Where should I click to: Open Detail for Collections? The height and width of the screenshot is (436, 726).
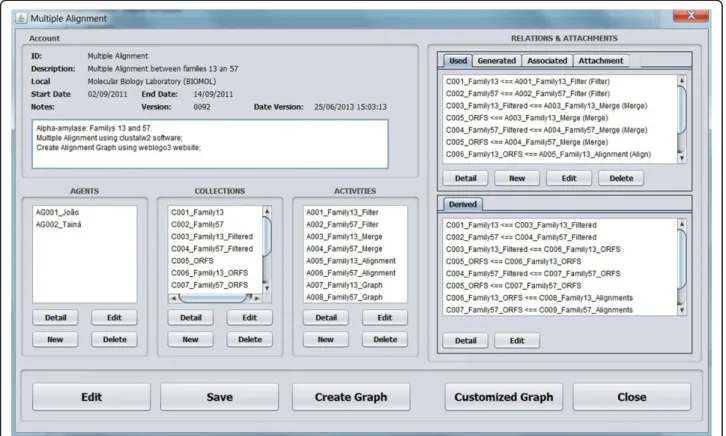point(191,318)
